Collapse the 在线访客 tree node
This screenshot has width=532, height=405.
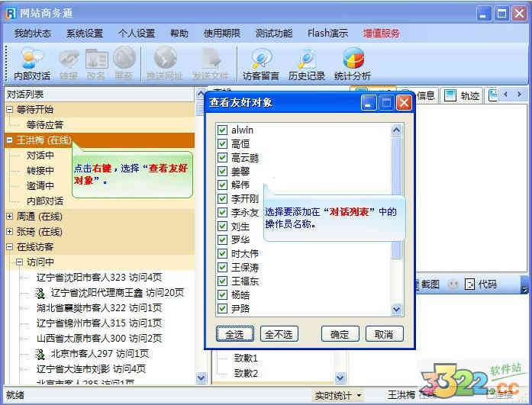(x=9, y=247)
